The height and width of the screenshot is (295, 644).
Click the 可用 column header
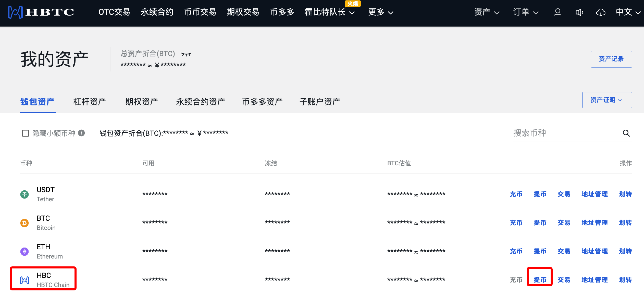pyautogui.click(x=148, y=163)
